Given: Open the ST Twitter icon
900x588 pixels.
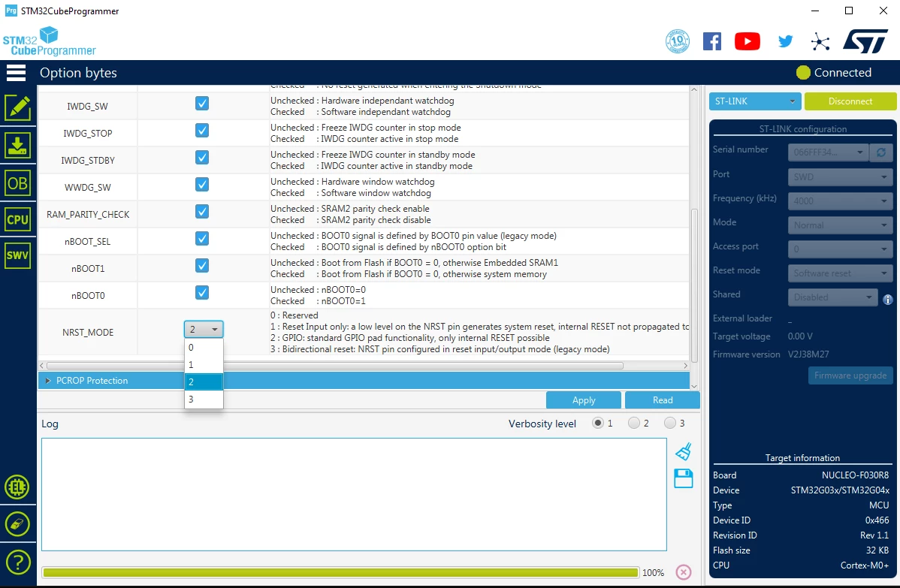Looking at the screenshot, I should coord(785,41).
